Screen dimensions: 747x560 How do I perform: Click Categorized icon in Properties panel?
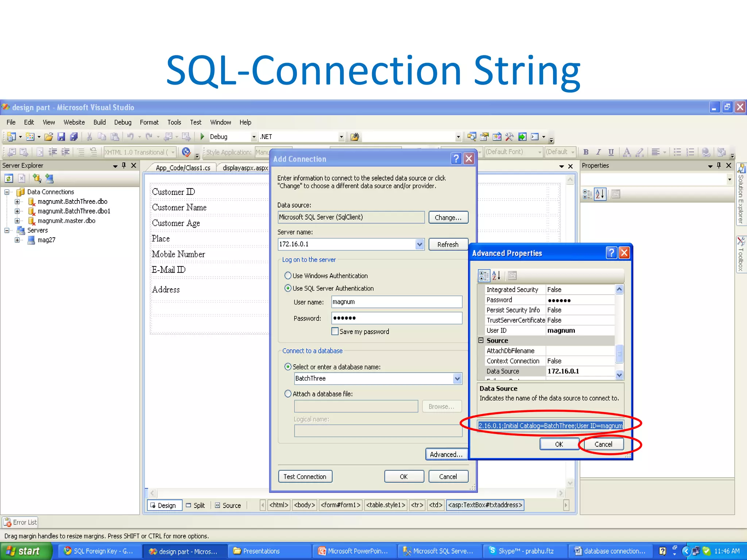(x=587, y=194)
